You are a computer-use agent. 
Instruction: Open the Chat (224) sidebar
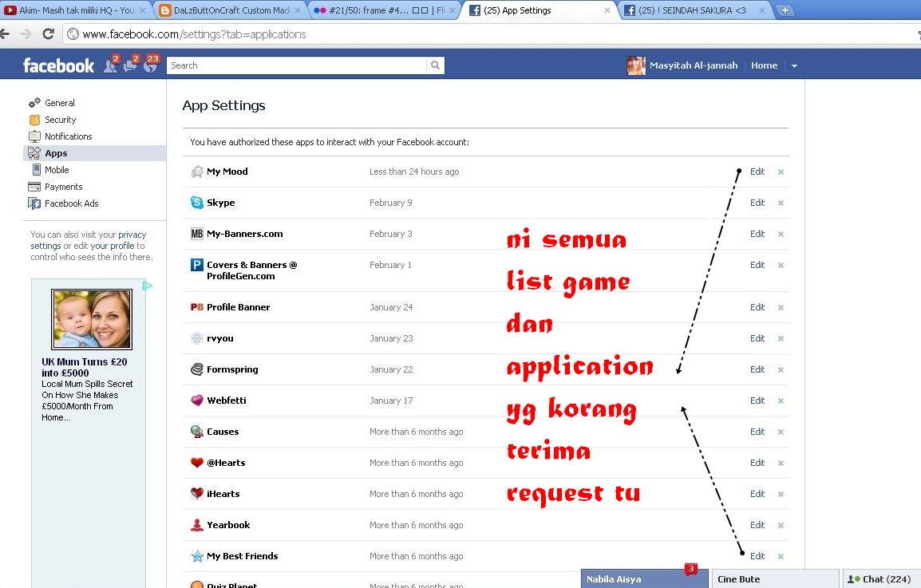click(x=881, y=578)
